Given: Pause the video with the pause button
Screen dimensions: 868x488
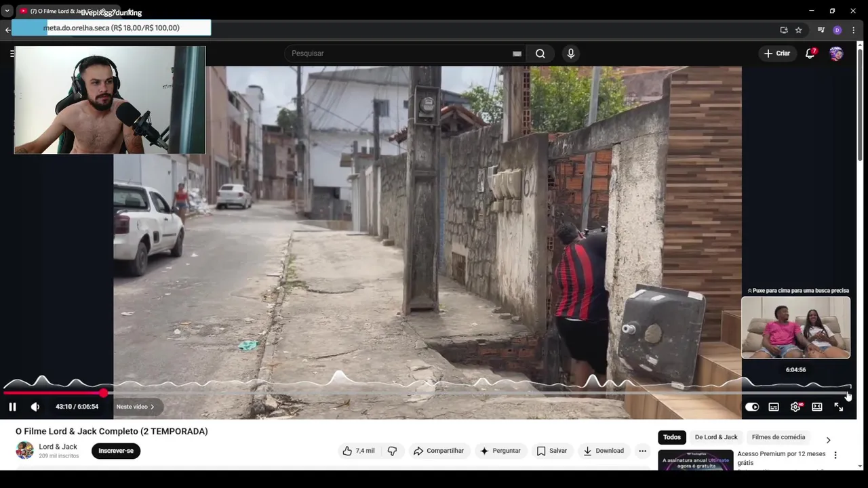Looking at the screenshot, I should 12,407.
